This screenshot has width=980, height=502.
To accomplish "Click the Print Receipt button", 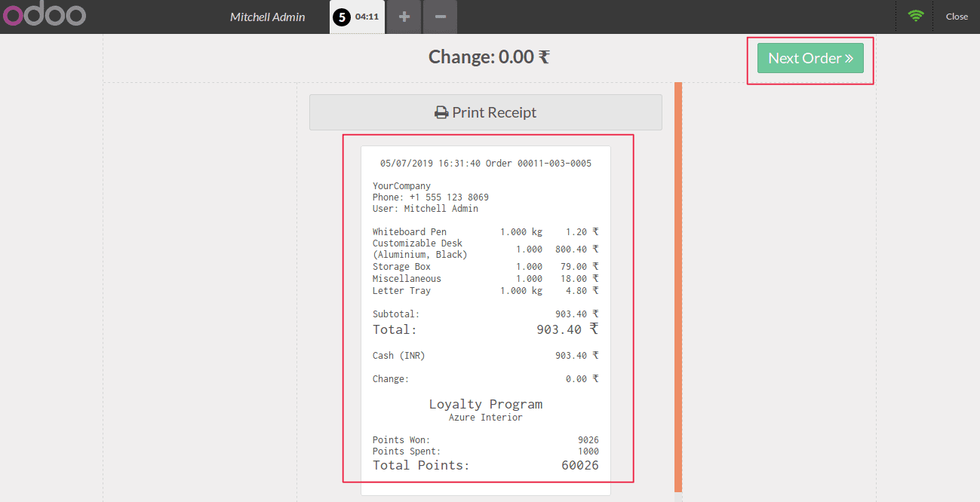I will 485,112.
